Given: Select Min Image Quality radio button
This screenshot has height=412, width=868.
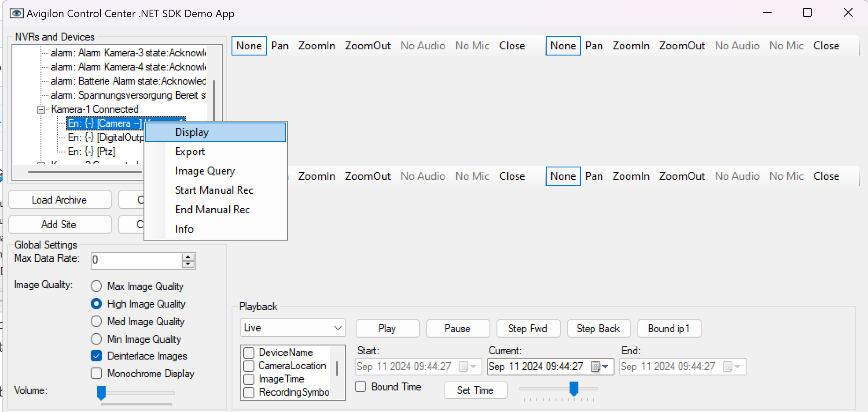Looking at the screenshot, I should [96, 339].
